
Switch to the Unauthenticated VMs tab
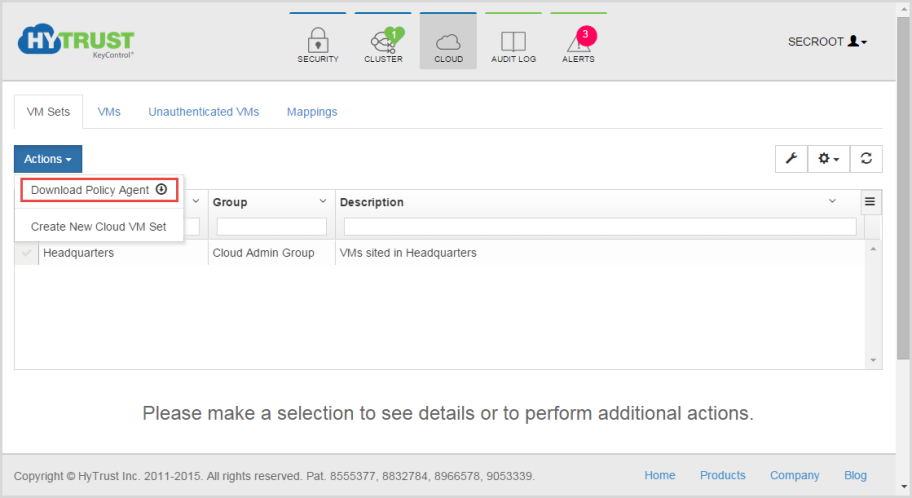pos(204,112)
